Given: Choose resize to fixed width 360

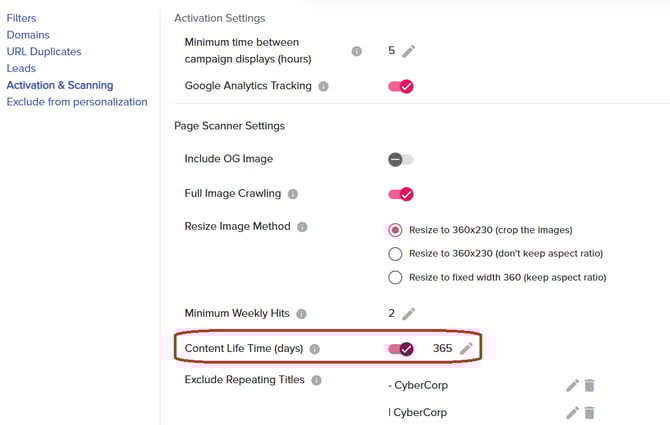Looking at the screenshot, I should (395, 277).
